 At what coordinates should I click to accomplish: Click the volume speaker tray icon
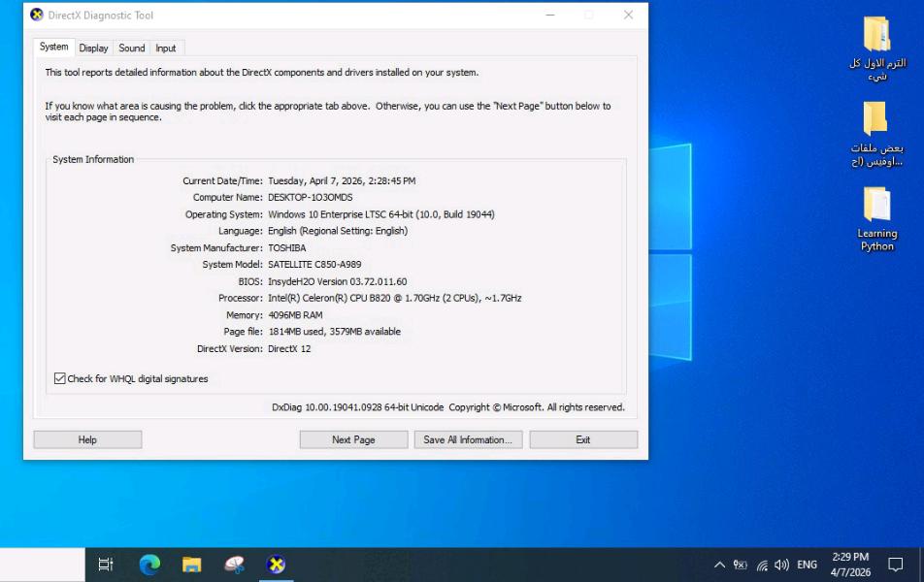(x=782, y=565)
